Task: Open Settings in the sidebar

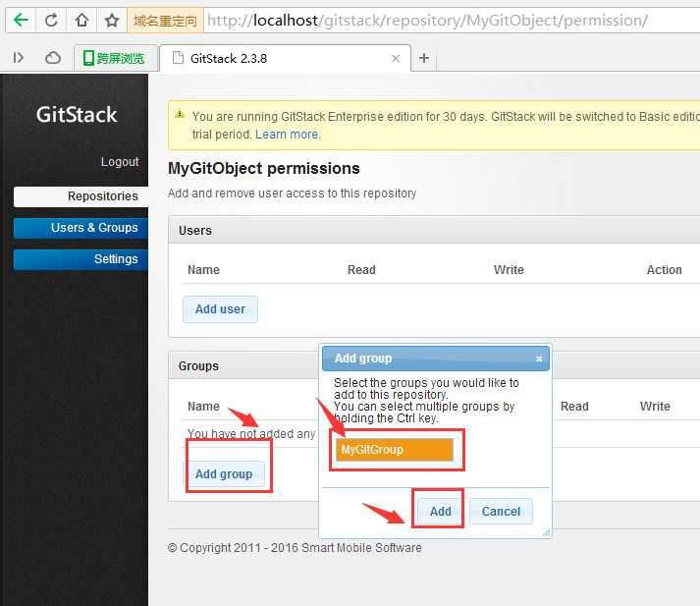Action: [x=81, y=259]
